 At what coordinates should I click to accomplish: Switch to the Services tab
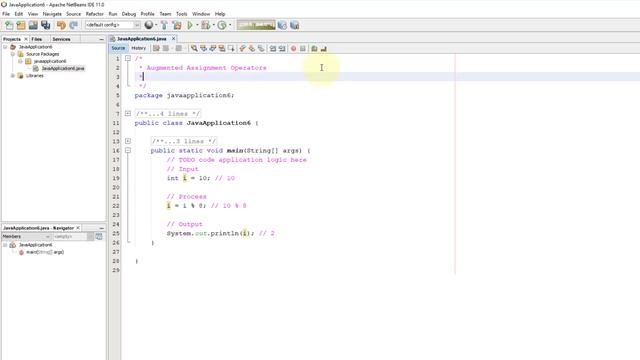(61, 39)
